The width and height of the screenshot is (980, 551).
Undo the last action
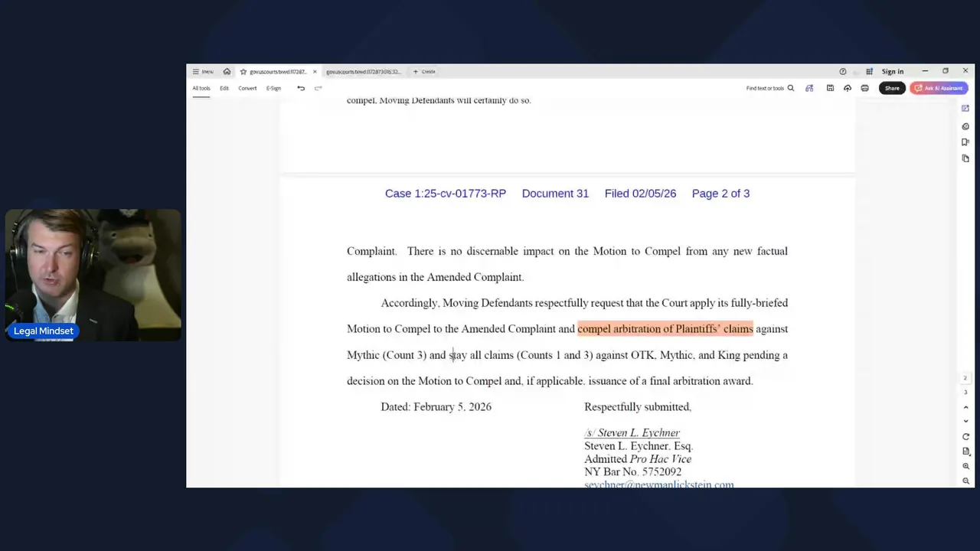pyautogui.click(x=301, y=88)
